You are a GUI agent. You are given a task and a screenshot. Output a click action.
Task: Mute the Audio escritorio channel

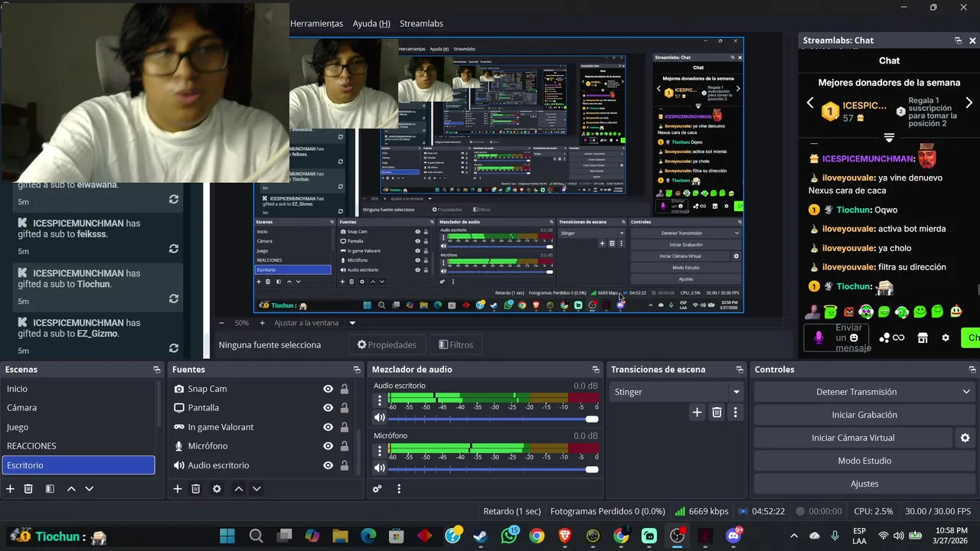380,418
